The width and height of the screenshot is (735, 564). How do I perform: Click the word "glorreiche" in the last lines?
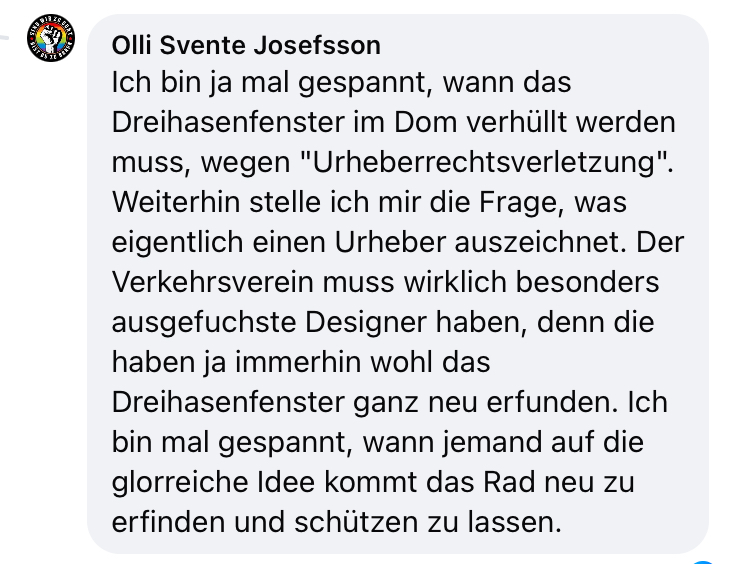pyautogui.click(x=180, y=482)
